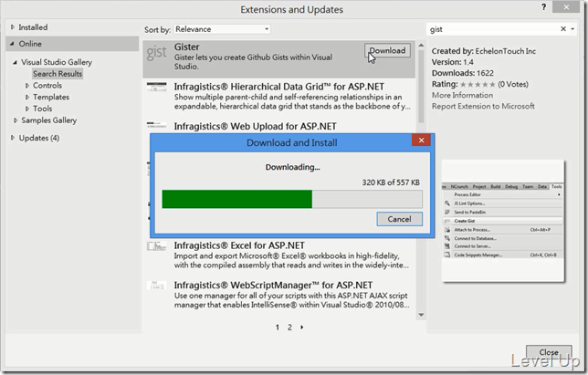Open More Information link
The height and width of the screenshot is (375, 588).
click(x=462, y=95)
